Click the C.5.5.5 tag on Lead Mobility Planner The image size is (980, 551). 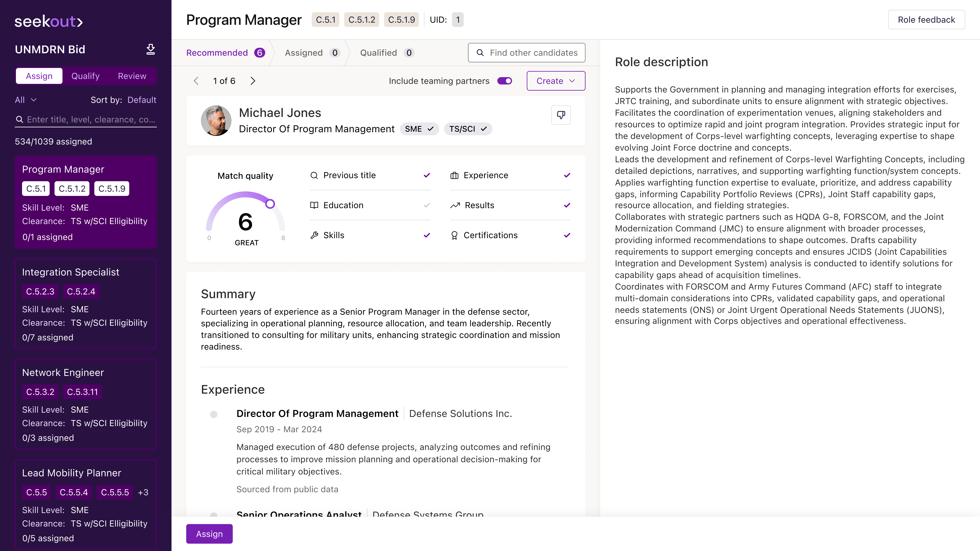point(115,492)
